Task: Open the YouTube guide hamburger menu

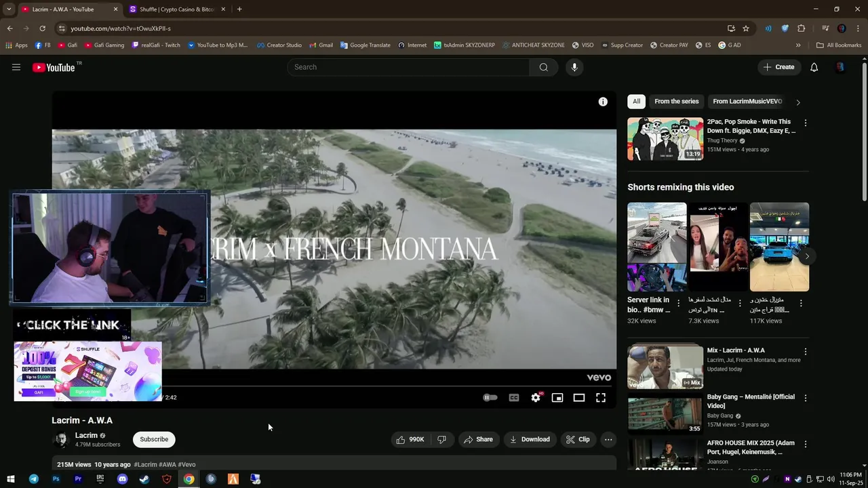Action: click(16, 67)
